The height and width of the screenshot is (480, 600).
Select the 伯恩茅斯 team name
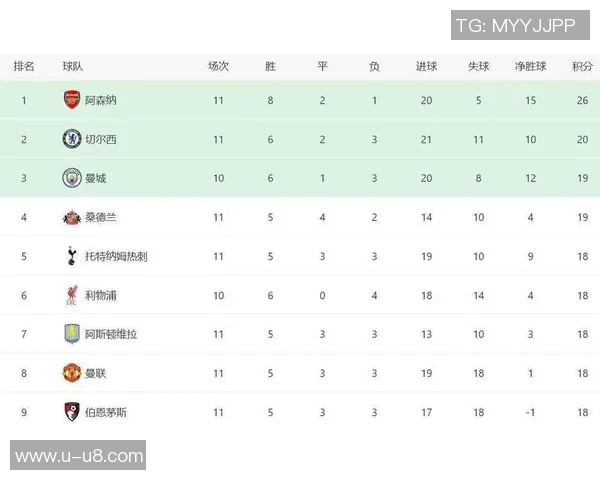[x=106, y=412]
